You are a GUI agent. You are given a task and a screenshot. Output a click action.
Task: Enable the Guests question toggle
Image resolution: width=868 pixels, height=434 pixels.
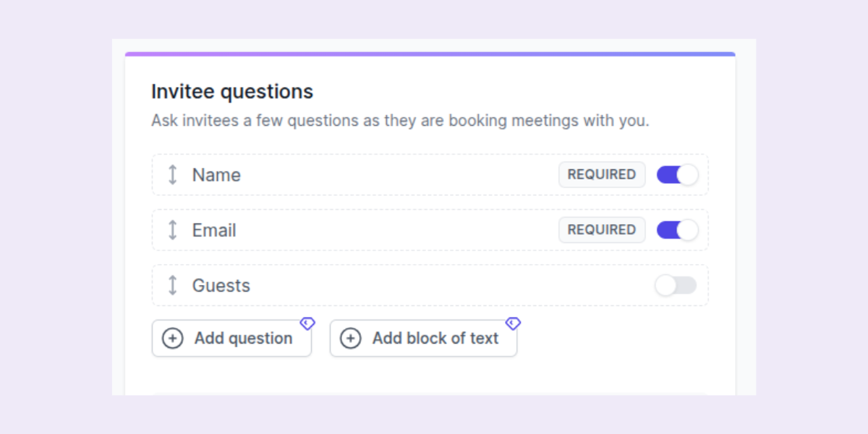676,285
